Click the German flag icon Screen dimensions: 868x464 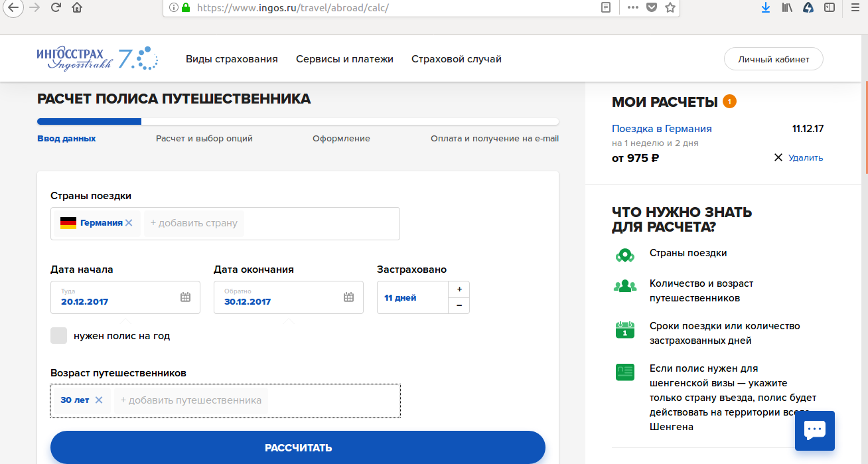point(68,223)
